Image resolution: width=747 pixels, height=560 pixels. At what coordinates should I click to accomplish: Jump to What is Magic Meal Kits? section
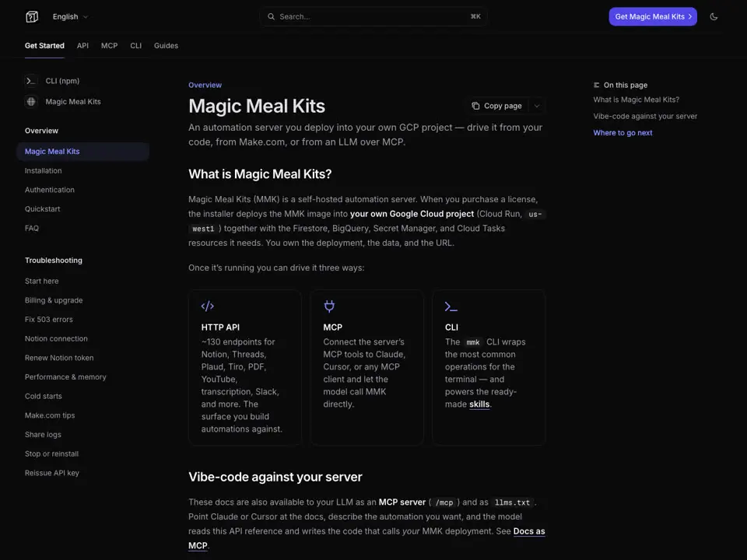click(636, 100)
